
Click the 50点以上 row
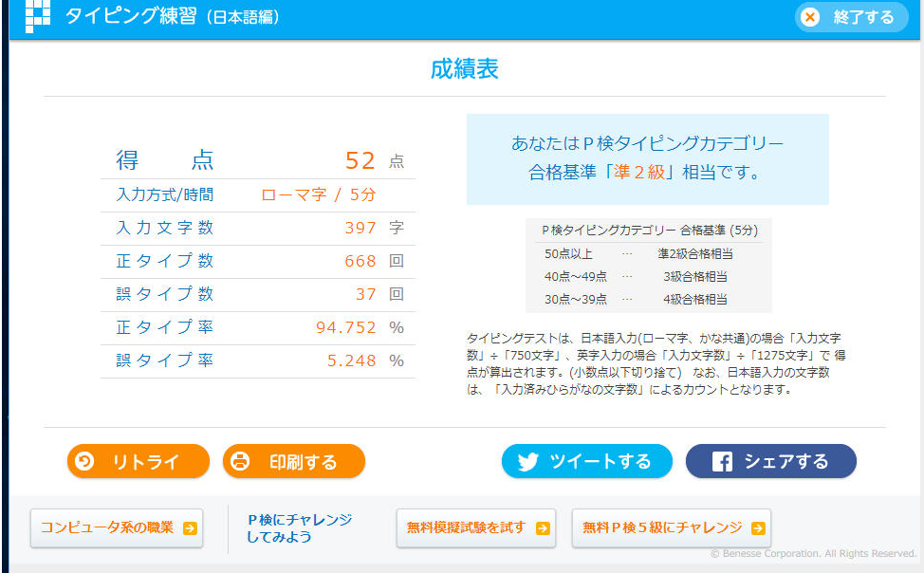(648, 254)
